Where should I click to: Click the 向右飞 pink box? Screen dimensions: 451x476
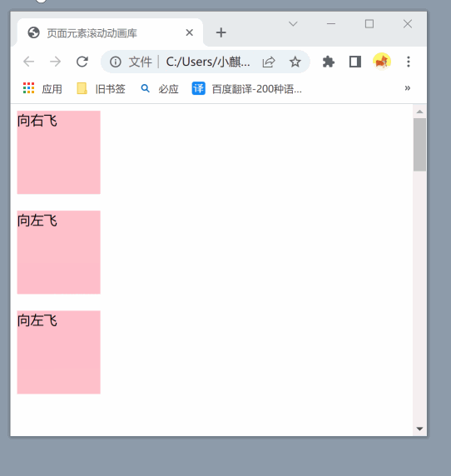click(x=58, y=152)
